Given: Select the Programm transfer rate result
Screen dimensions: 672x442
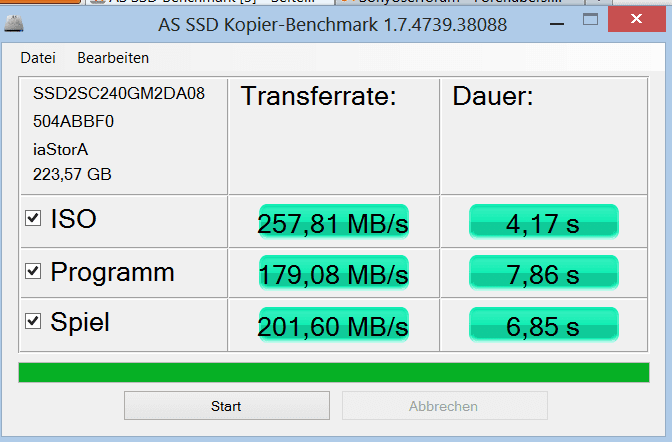Looking at the screenshot, I should (x=333, y=274).
